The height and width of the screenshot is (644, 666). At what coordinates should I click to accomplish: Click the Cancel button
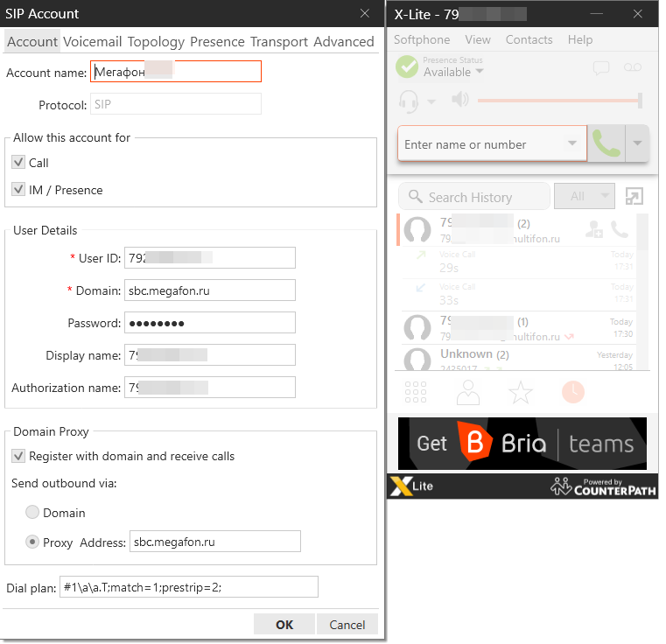pos(347,624)
